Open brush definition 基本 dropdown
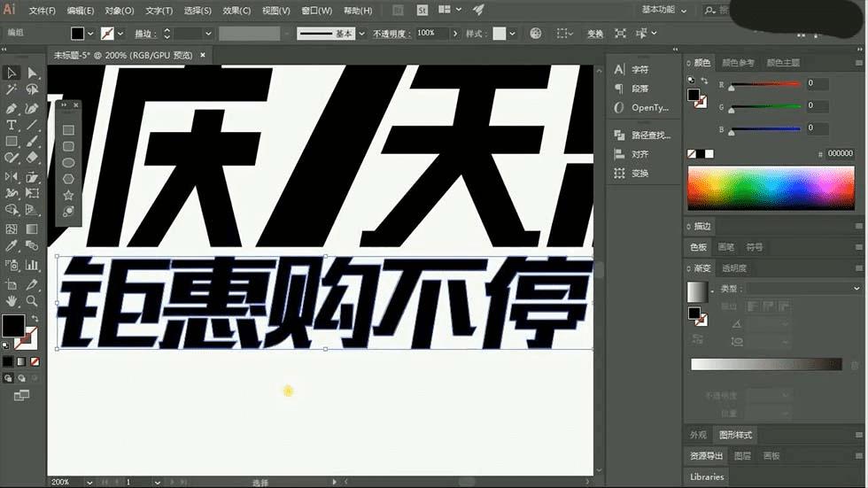868x488 pixels. (x=361, y=34)
